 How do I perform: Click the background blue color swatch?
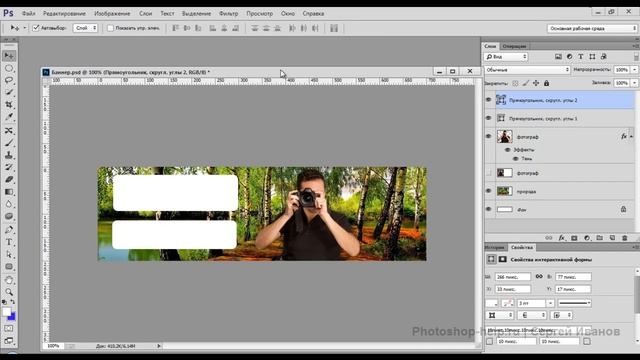(12, 317)
